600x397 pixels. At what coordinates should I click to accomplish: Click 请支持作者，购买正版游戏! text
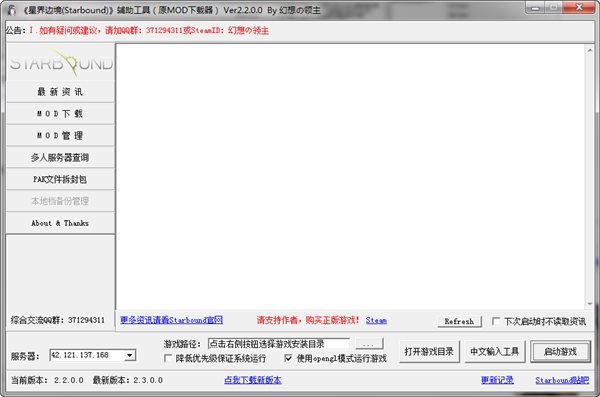pyautogui.click(x=308, y=320)
